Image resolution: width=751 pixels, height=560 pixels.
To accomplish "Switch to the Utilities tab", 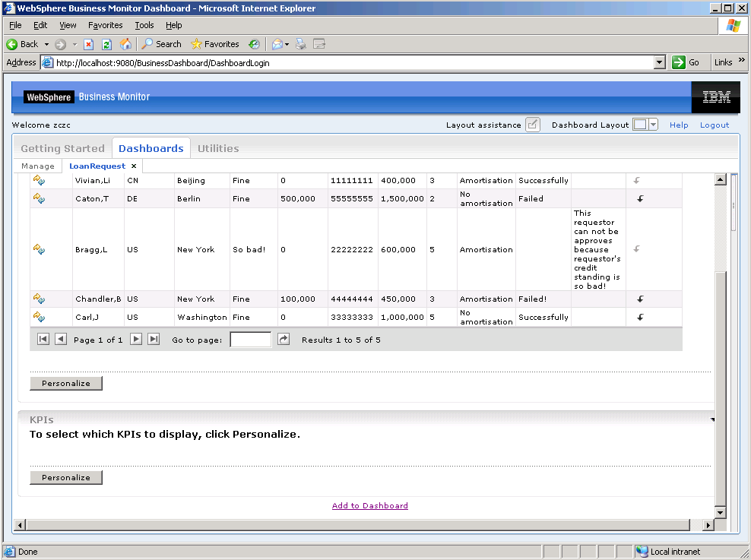I will (x=218, y=149).
